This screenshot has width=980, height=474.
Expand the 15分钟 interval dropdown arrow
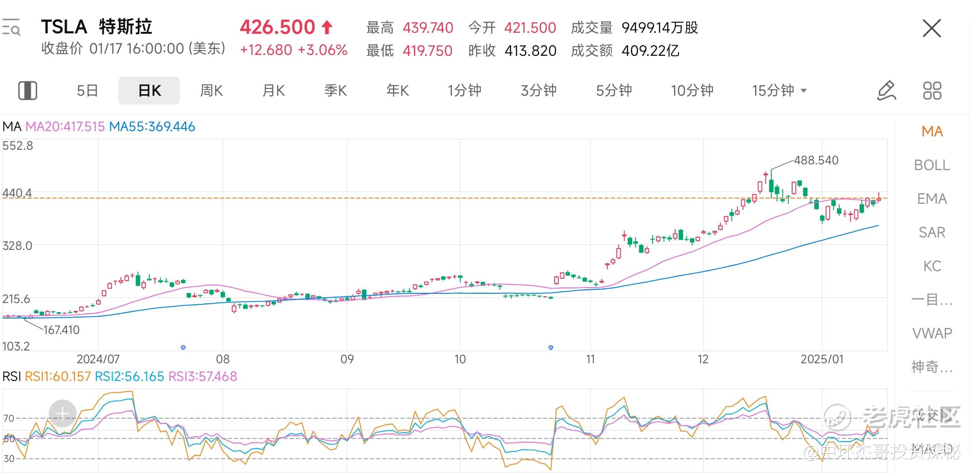[x=804, y=91]
